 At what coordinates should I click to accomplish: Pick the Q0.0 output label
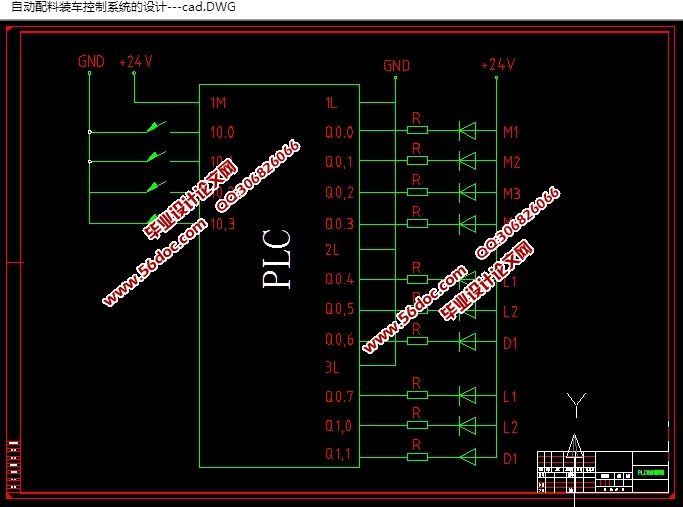339,132
